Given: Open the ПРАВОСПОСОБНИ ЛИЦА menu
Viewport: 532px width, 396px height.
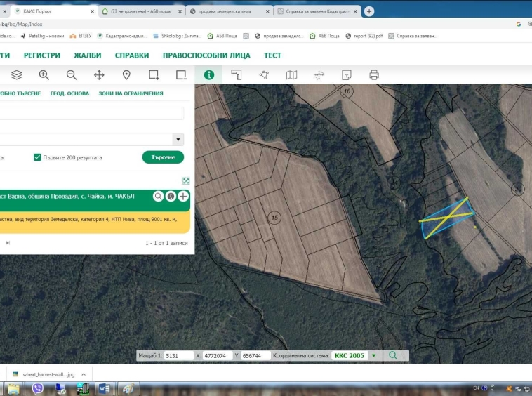Looking at the screenshot, I should [x=206, y=55].
